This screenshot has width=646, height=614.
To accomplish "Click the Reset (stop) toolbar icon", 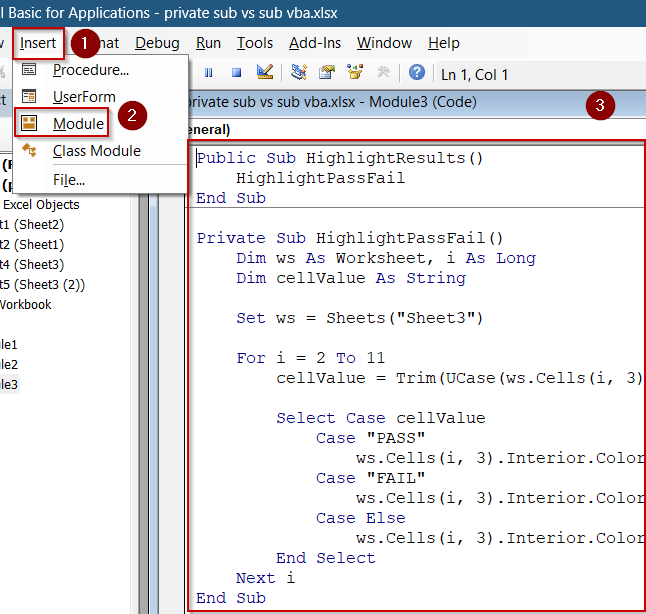I will (x=236, y=73).
